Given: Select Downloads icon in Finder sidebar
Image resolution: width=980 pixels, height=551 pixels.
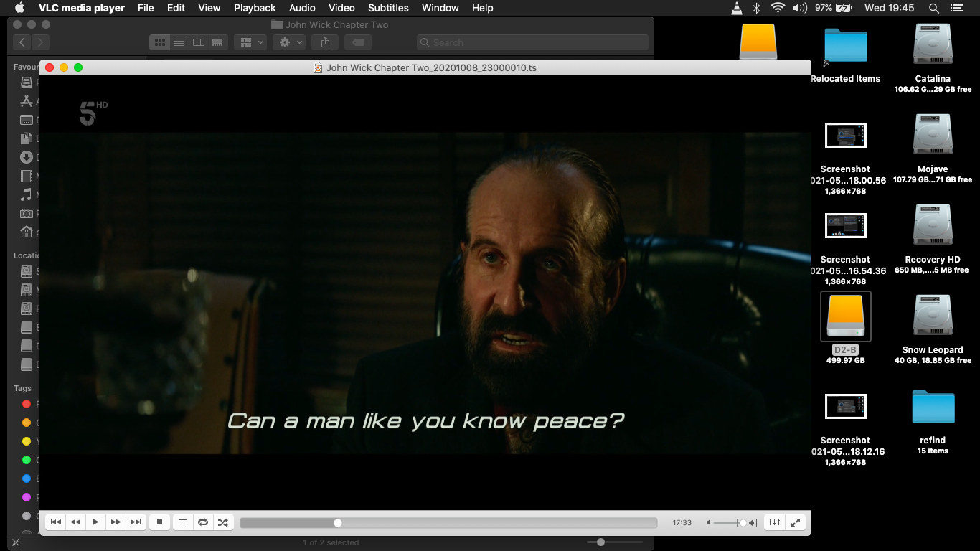Looking at the screenshot, I should [27, 157].
